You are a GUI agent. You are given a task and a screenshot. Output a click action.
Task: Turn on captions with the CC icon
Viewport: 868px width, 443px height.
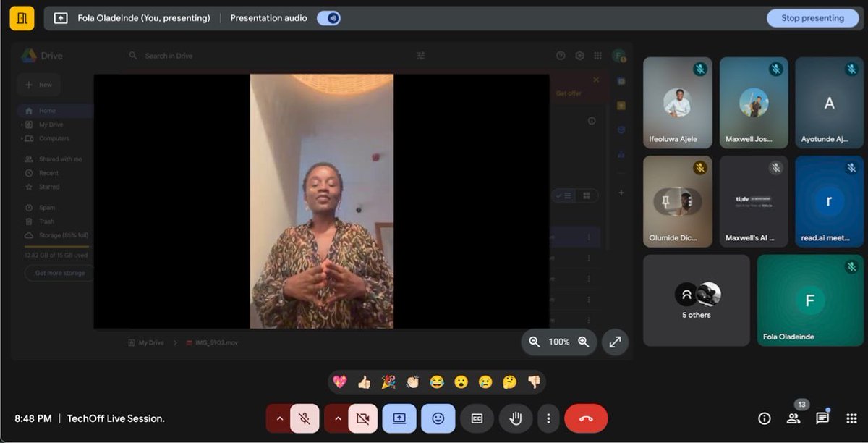(477, 418)
